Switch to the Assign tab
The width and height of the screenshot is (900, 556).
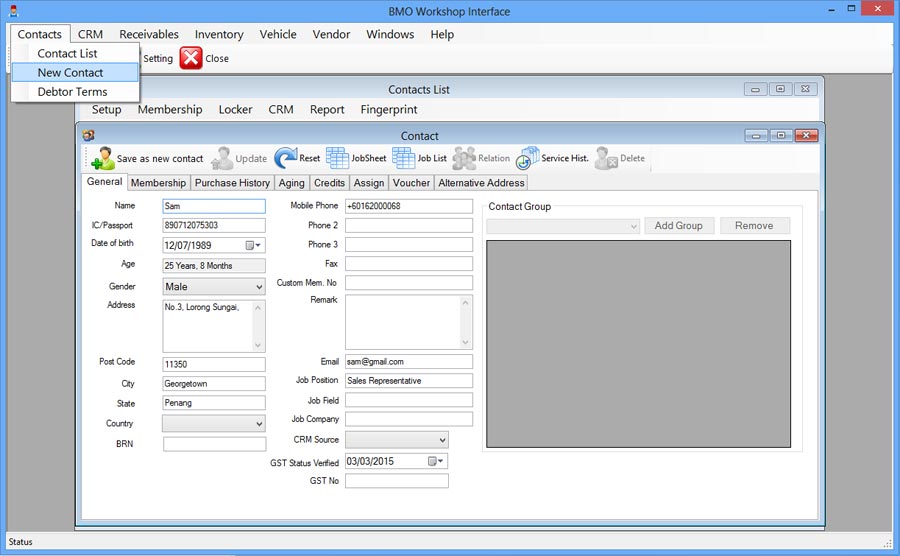tap(368, 182)
